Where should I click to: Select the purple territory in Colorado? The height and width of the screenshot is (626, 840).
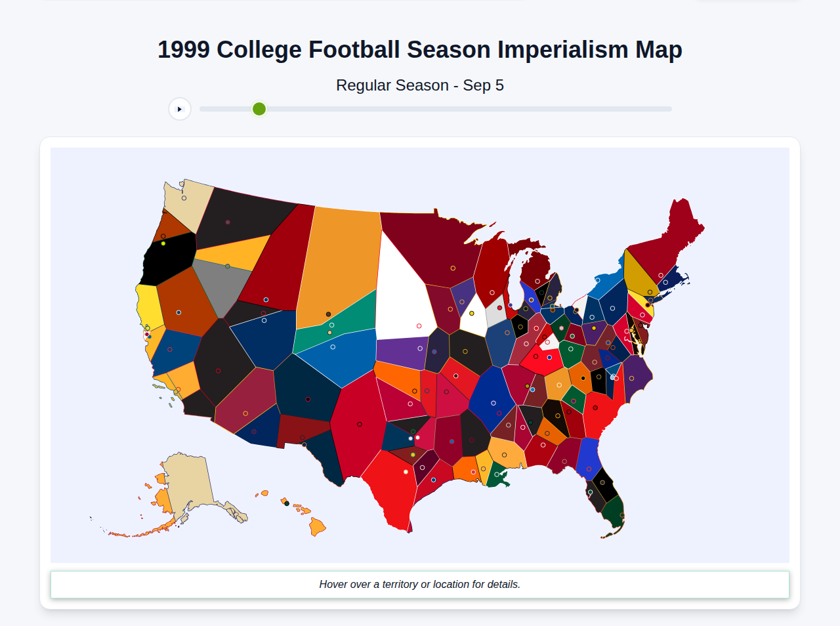point(404,348)
